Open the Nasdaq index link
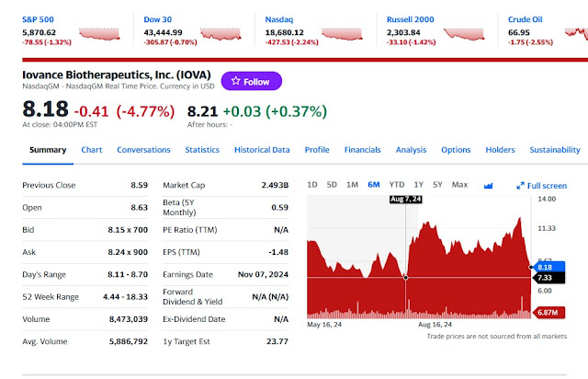The image size is (588, 379). tap(279, 19)
